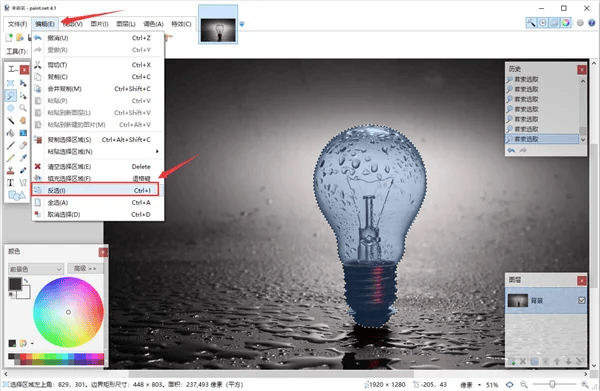The width and height of the screenshot is (600, 391).
Task: Choose 撤消(U) Ctrl+Z menu entry
Action: [x=98, y=38]
